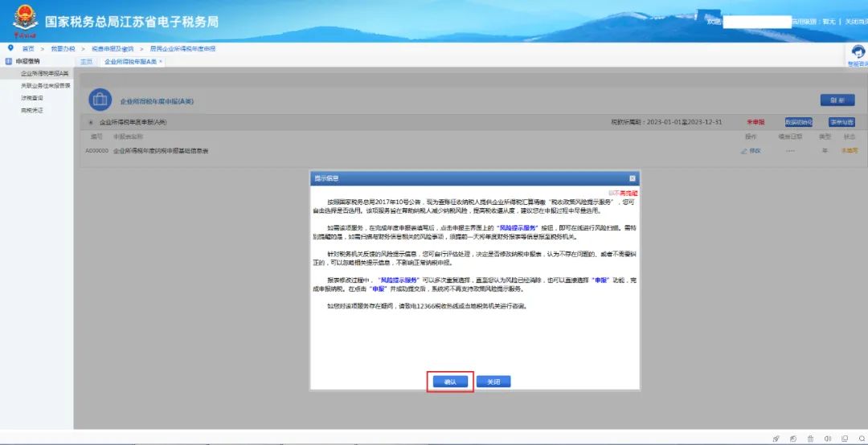This screenshot has height=445, width=868.
Task: Click the blue button right of 数据初始化
Action: pyautogui.click(x=841, y=122)
